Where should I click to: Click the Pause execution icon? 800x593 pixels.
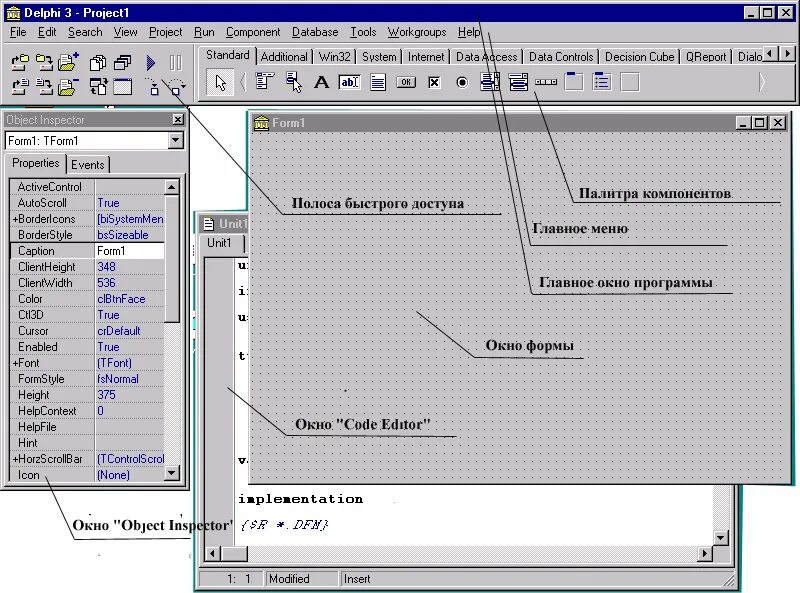pyautogui.click(x=176, y=63)
